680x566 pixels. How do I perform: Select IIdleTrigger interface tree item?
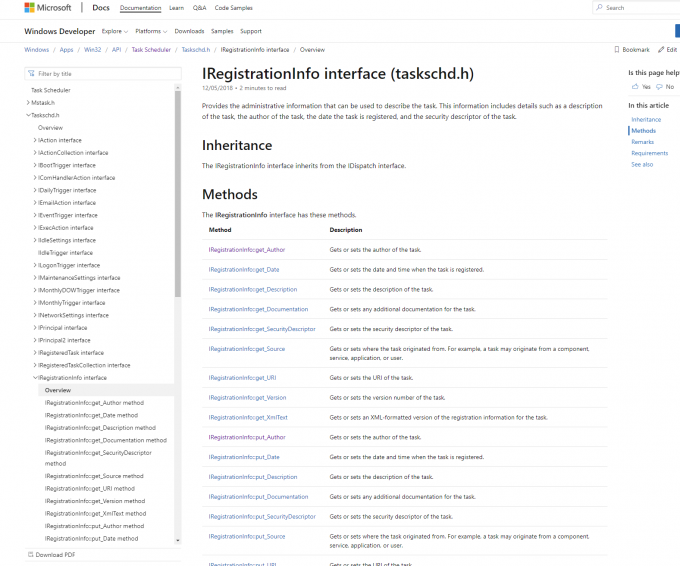65,253
